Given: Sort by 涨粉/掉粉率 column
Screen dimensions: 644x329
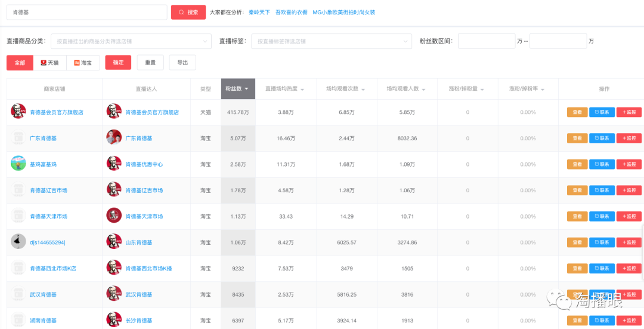Looking at the screenshot, I should pyautogui.click(x=543, y=89).
